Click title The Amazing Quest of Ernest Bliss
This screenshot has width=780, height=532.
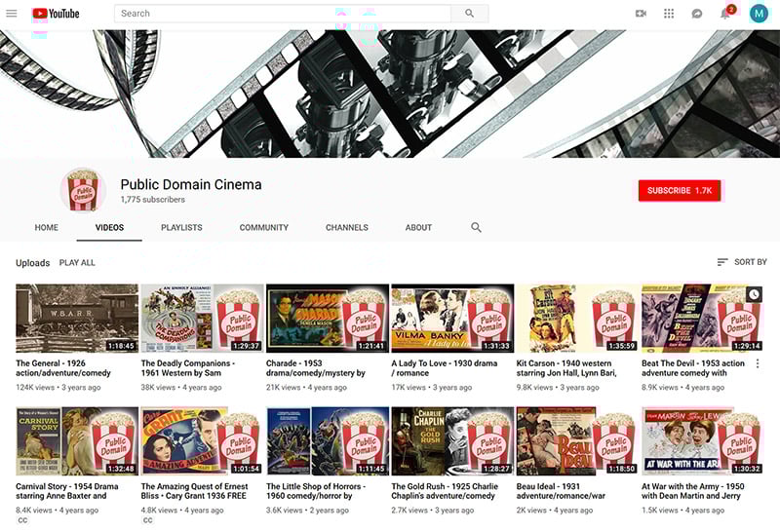pyautogui.click(x=194, y=491)
